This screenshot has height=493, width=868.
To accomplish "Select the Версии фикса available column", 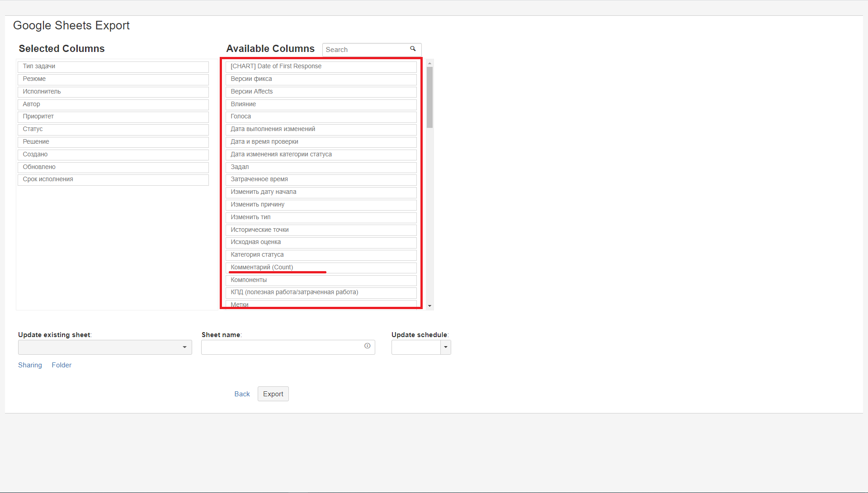I will pyautogui.click(x=321, y=79).
